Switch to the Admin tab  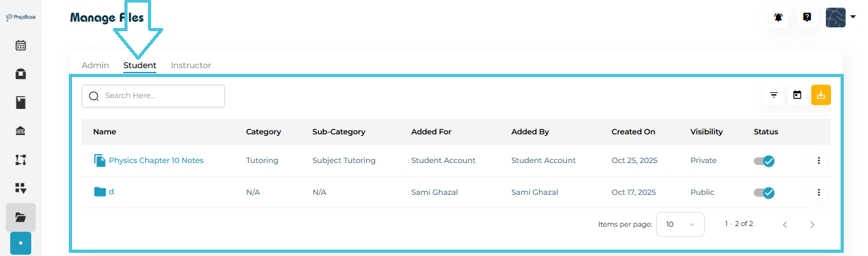(x=95, y=65)
